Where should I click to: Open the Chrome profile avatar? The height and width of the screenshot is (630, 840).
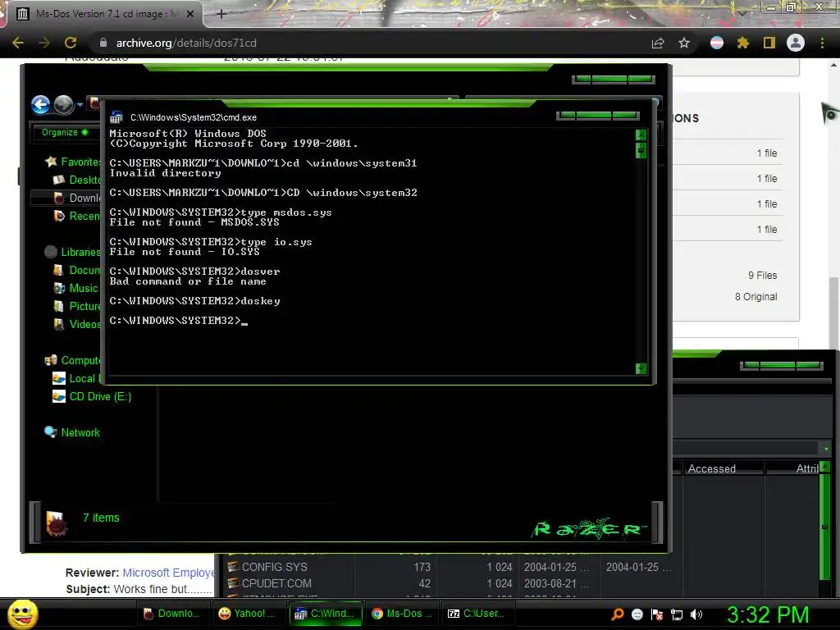(x=796, y=43)
